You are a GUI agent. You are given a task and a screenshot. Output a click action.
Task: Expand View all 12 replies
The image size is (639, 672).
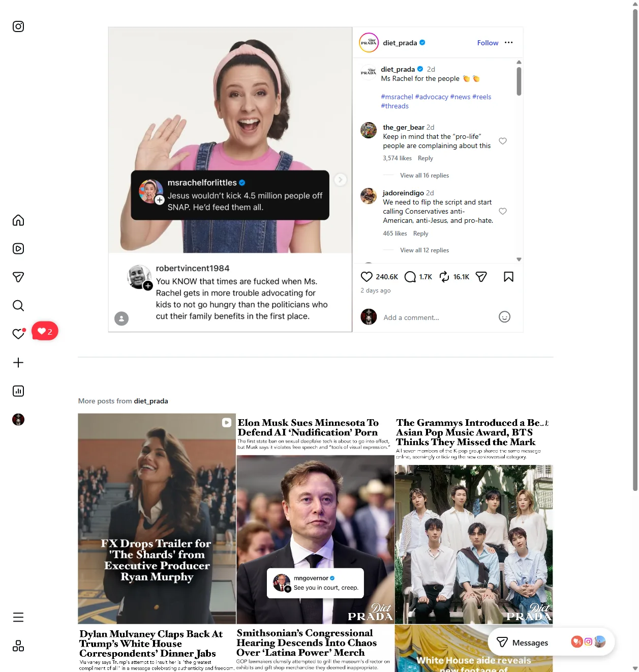pyautogui.click(x=424, y=250)
